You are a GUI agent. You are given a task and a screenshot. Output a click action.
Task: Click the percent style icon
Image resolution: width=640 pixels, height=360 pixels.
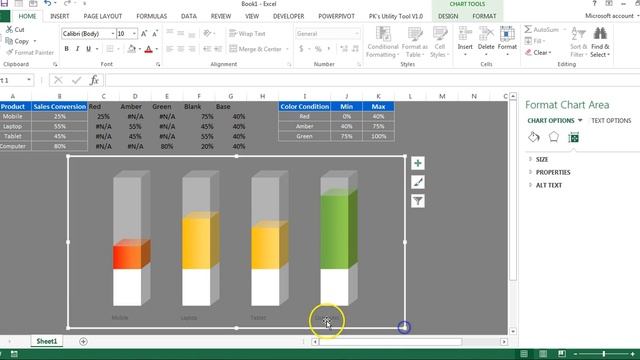[318, 49]
